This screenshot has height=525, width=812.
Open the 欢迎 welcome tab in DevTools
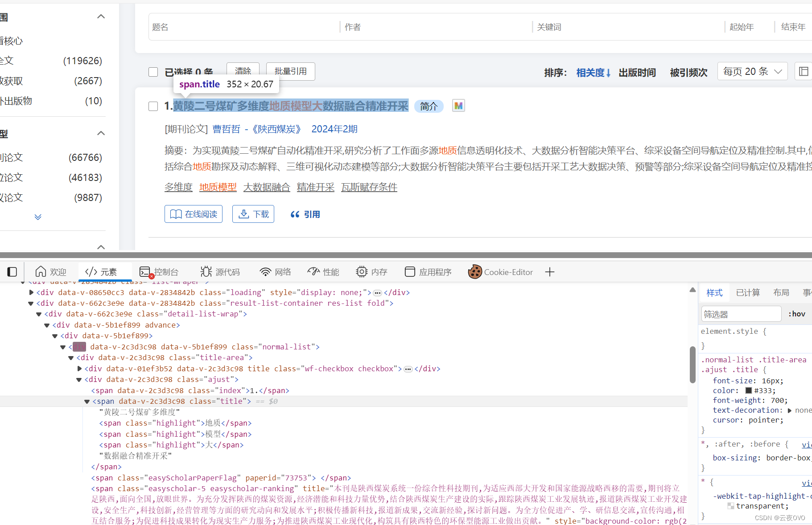51,272
